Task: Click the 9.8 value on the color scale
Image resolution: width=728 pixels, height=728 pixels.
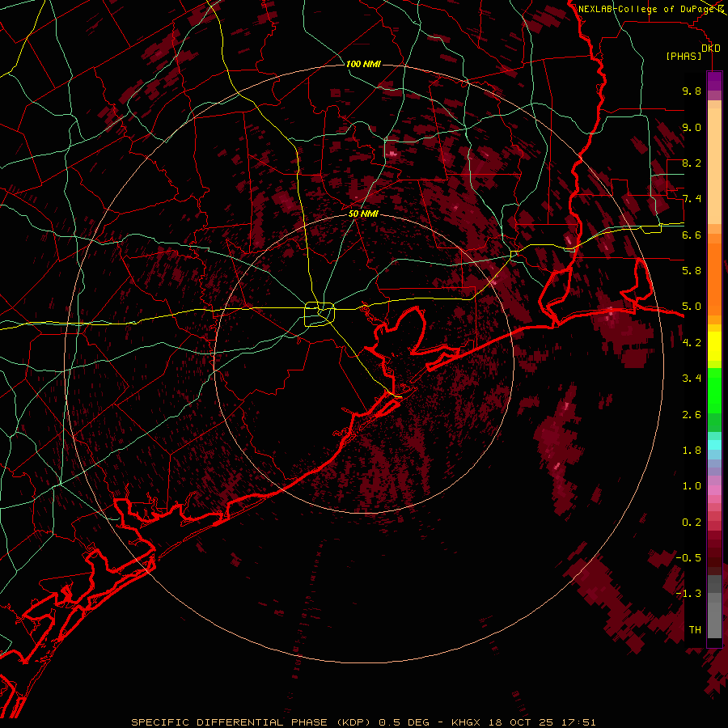Action: pyautogui.click(x=692, y=91)
